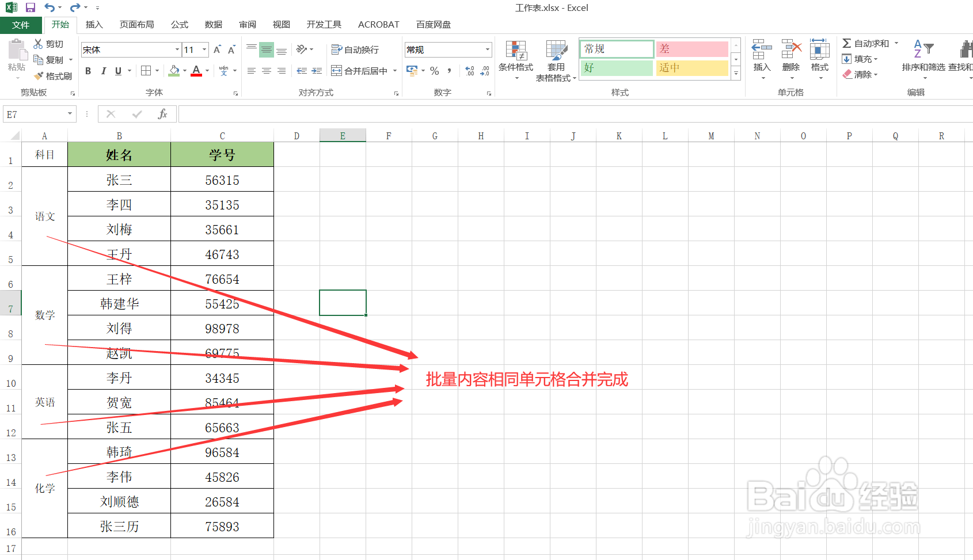Toggle Bold formatting
The image size is (973, 560).
[88, 71]
